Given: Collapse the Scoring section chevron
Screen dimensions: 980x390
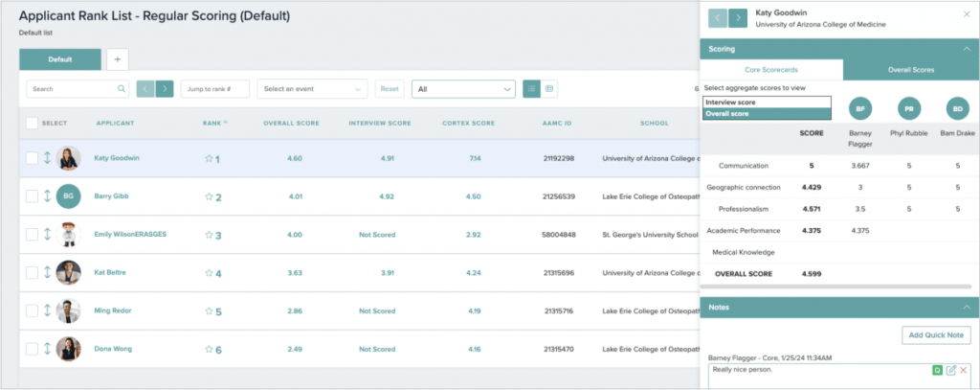Looking at the screenshot, I should (x=965, y=49).
